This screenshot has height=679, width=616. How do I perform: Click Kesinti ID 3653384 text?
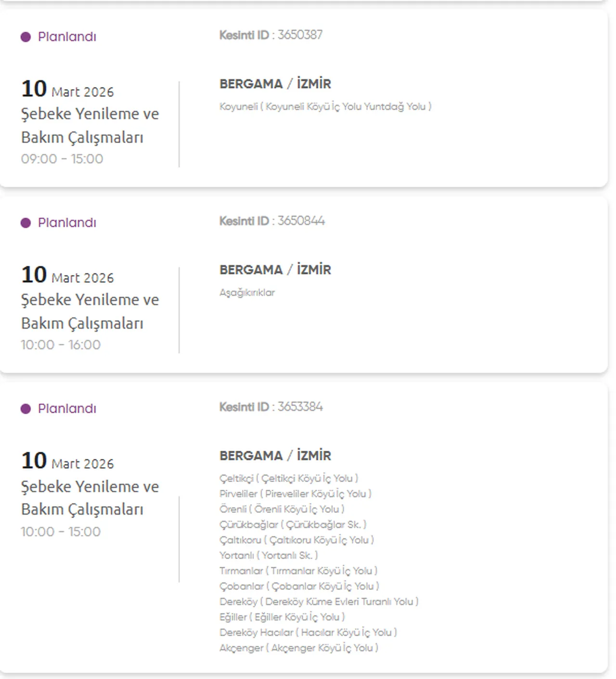271,407
